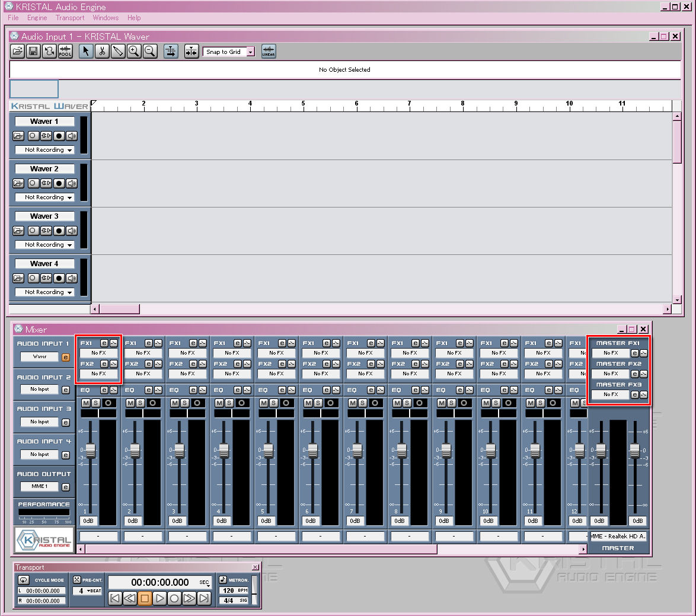
Task: Start recording with Transport record button
Action: [174, 598]
